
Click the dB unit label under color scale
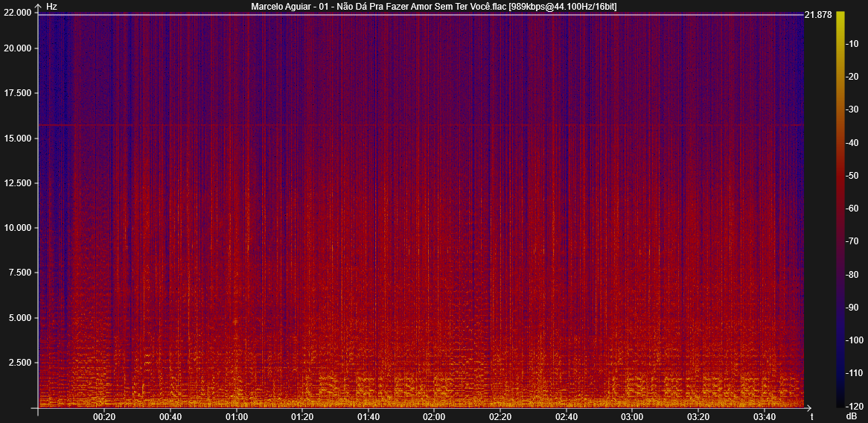coord(852,416)
